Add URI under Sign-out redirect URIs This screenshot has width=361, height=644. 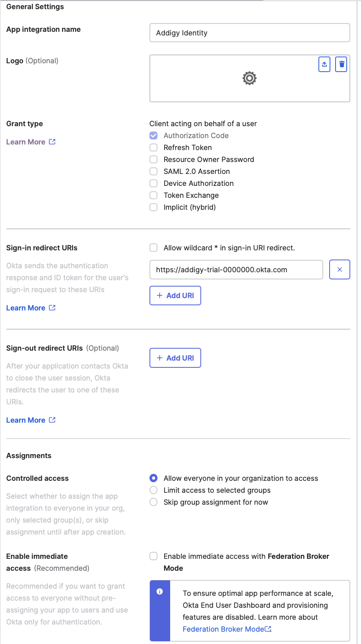tap(175, 358)
